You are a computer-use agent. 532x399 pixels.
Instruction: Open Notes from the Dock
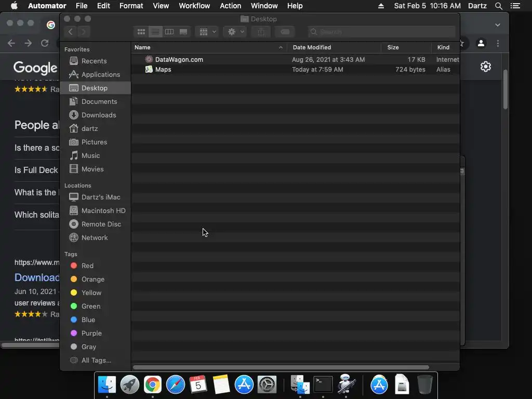[221, 384]
